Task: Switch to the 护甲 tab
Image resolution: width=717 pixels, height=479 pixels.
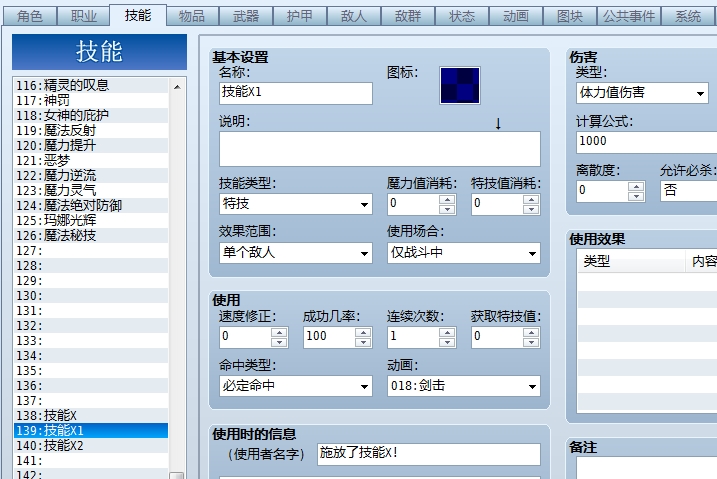Action: 300,16
